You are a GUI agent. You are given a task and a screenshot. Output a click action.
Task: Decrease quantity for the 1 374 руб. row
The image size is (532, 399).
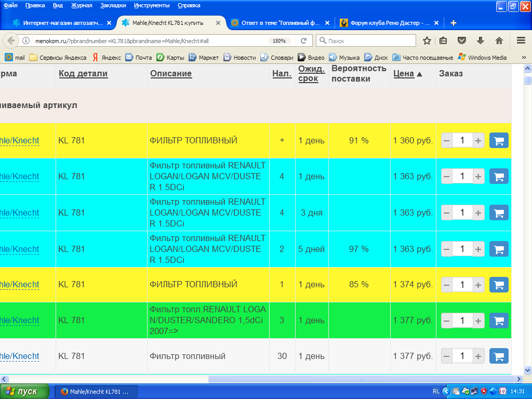coord(446,285)
